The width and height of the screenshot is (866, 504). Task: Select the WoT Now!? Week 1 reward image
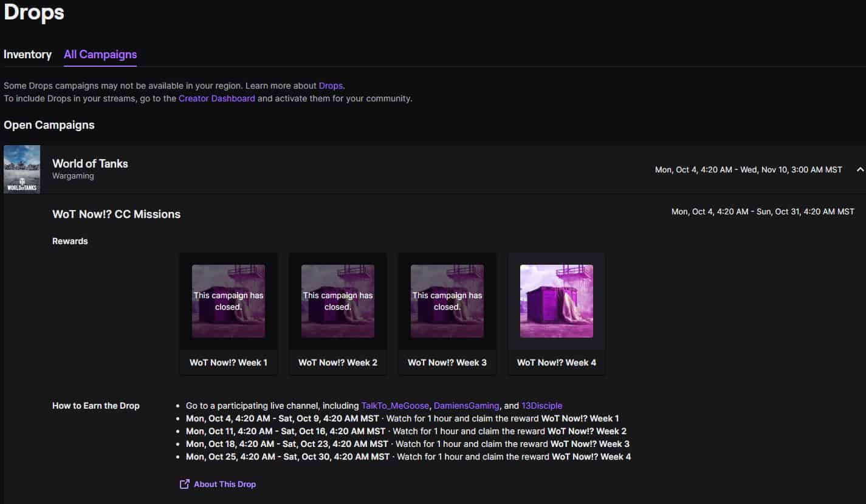[229, 301]
